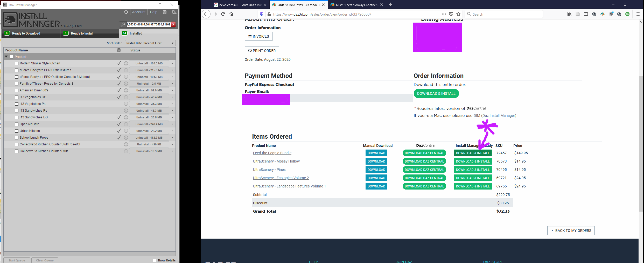
Task: Expand options arrow for Modern Shaker Style Kitchen
Action: click(172, 63)
